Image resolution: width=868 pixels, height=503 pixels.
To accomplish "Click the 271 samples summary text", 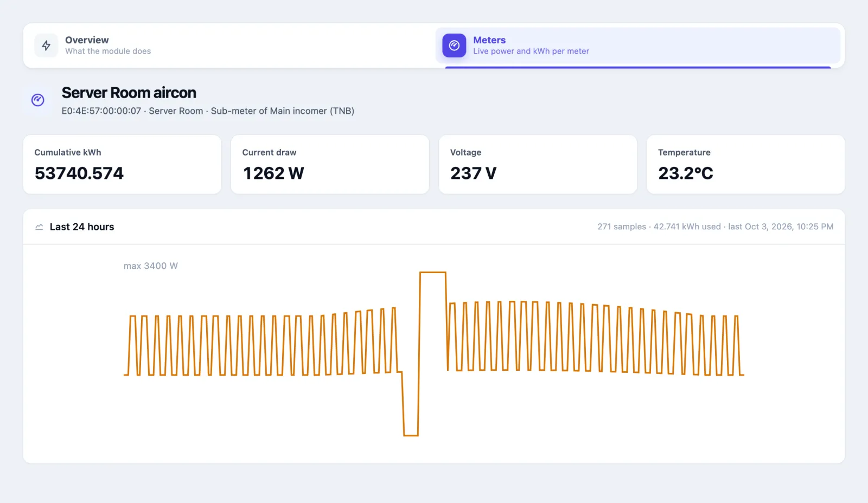I will (716, 227).
